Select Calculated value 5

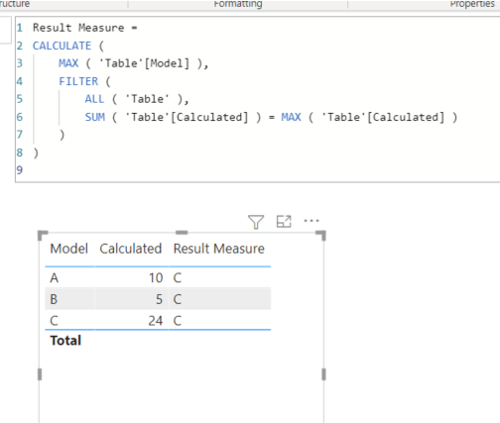(x=159, y=299)
